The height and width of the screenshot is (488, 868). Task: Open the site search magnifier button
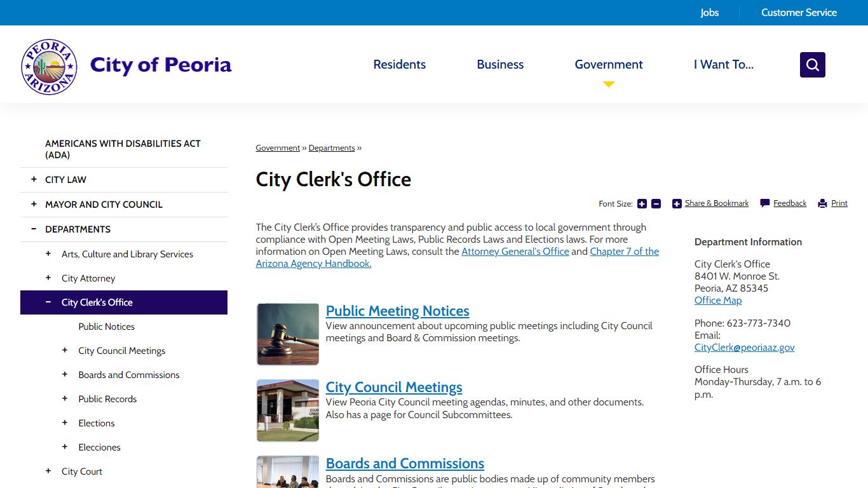(x=812, y=65)
